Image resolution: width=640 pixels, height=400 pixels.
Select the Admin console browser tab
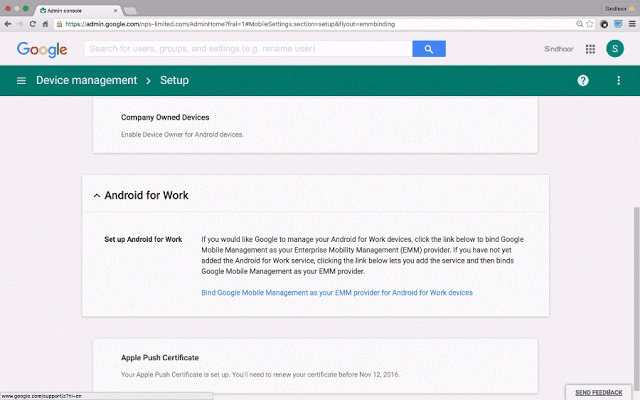(x=76, y=10)
